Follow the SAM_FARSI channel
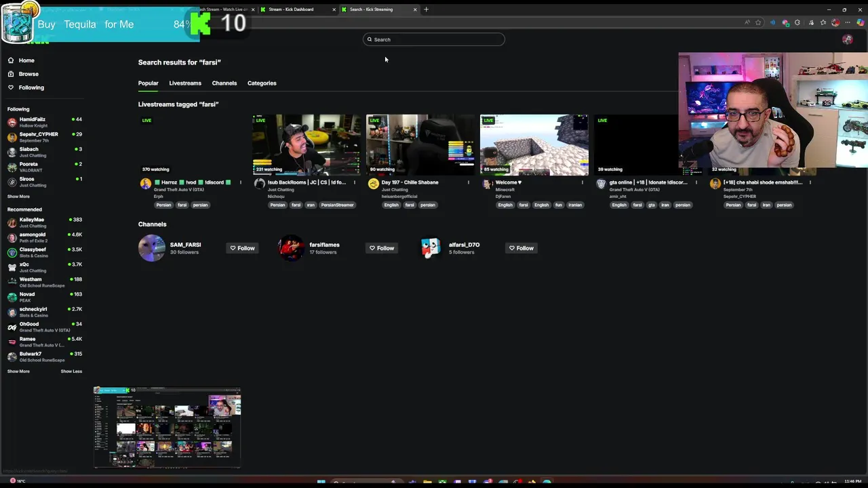 click(x=242, y=248)
